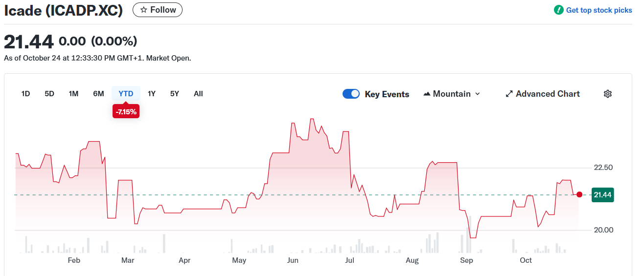Click the Sep label on the time axis
644x276 pixels.
click(467, 260)
